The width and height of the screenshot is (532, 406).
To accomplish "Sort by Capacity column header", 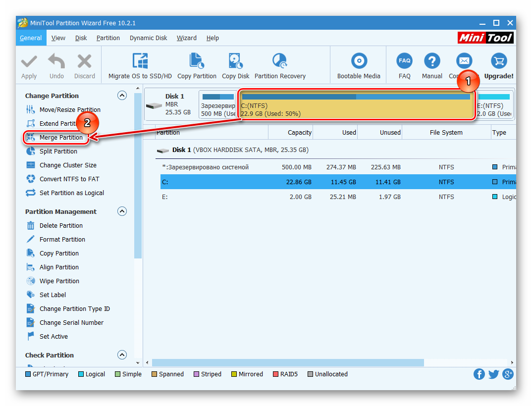I will (x=290, y=132).
